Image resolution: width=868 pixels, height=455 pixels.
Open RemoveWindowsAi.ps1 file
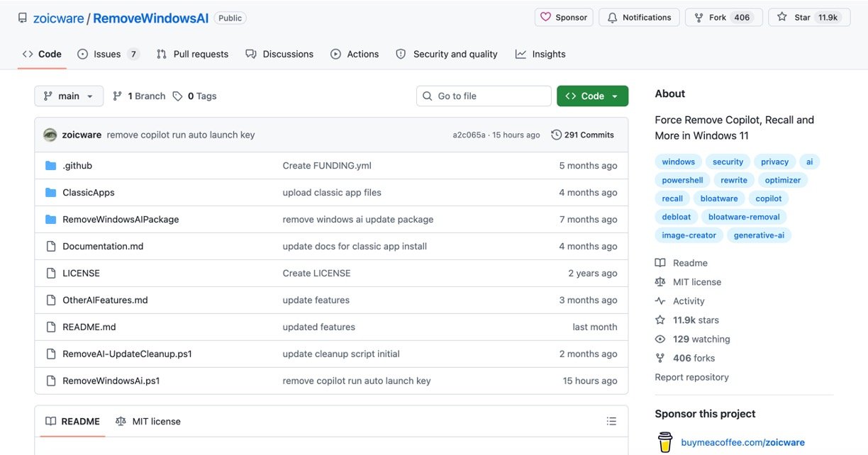(111, 381)
